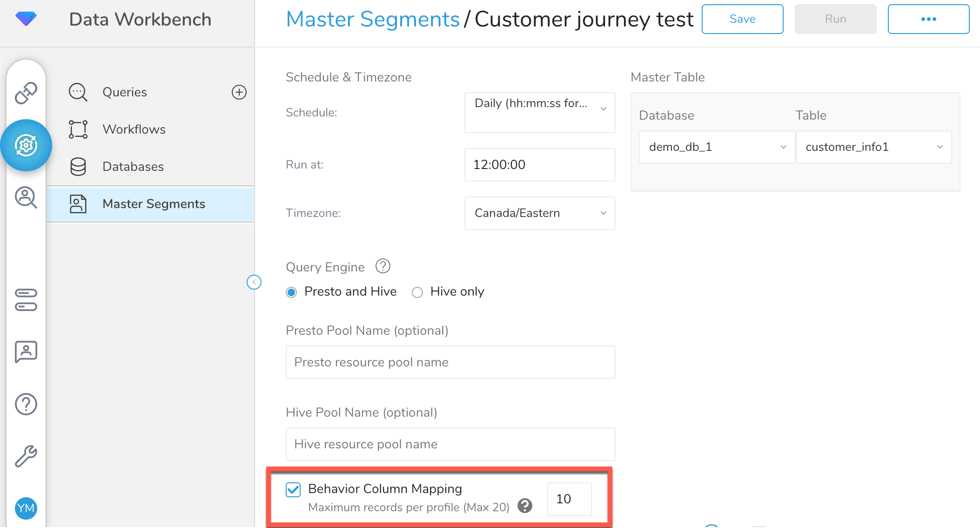Open the Schedule dropdown
Image resolution: width=980 pixels, height=528 pixels.
[540, 112]
